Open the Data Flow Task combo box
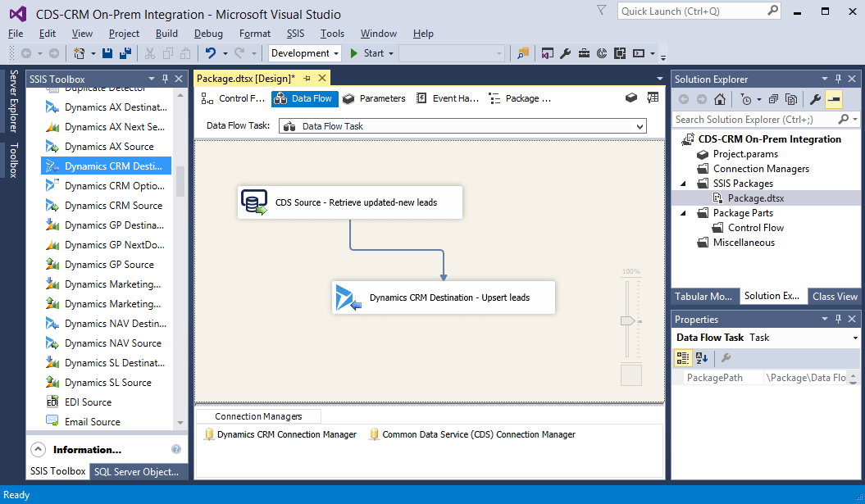 coord(462,126)
